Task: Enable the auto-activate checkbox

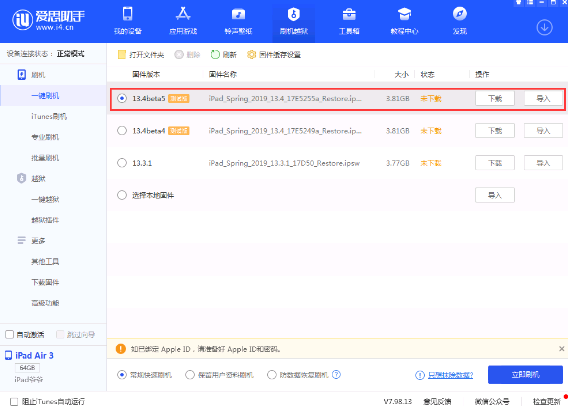Action: [x=10, y=334]
